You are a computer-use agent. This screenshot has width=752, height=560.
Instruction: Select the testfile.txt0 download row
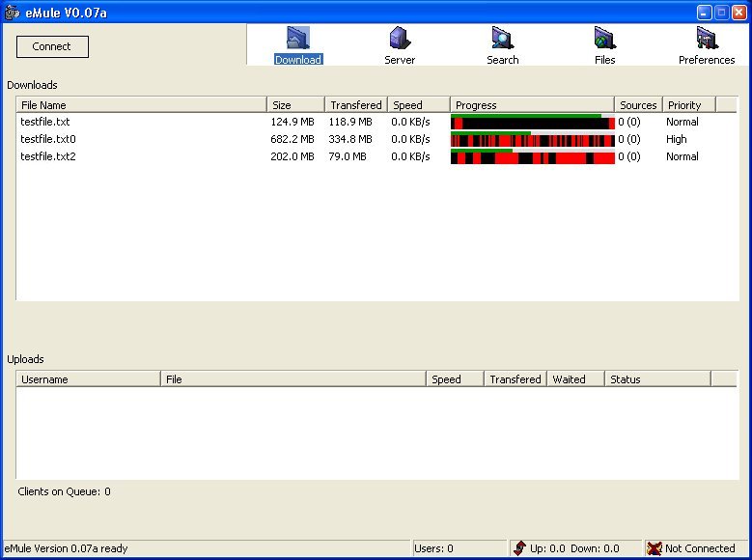click(376, 139)
